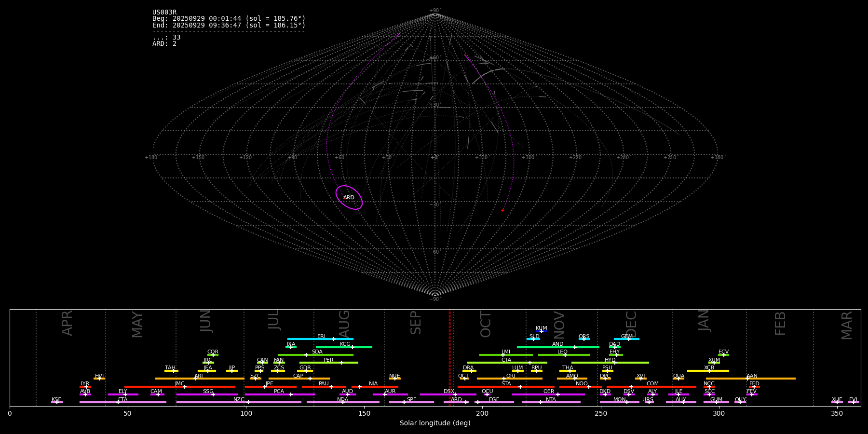Image resolution: width=868 pixels, height=434 pixels.
Task: Click the KUM shower peak marker
Action: pyautogui.click(x=541, y=331)
